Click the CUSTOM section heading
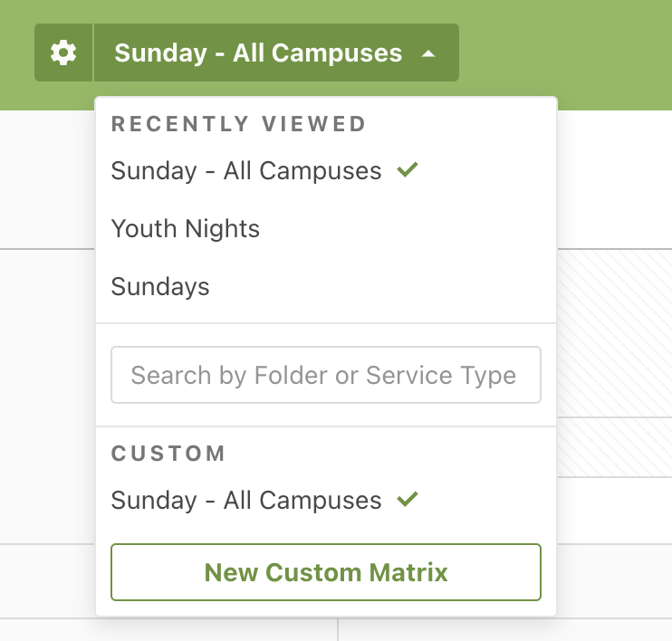This screenshot has height=641, width=672. [x=168, y=454]
